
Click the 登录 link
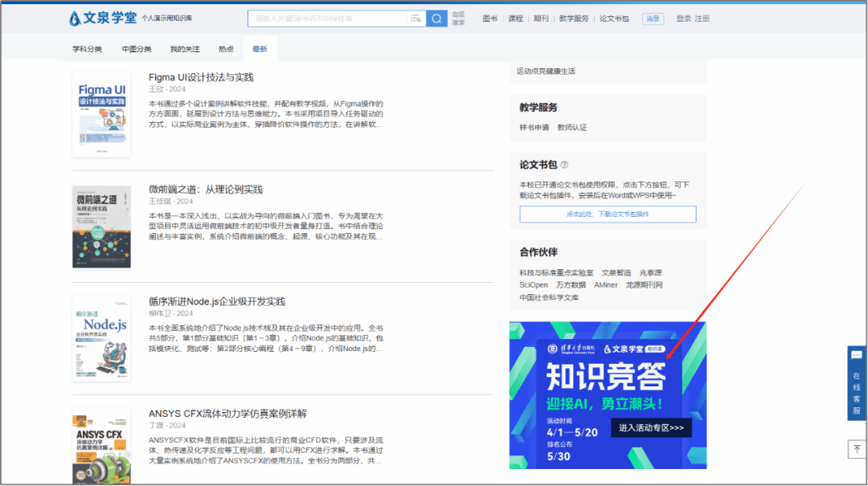tap(683, 18)
